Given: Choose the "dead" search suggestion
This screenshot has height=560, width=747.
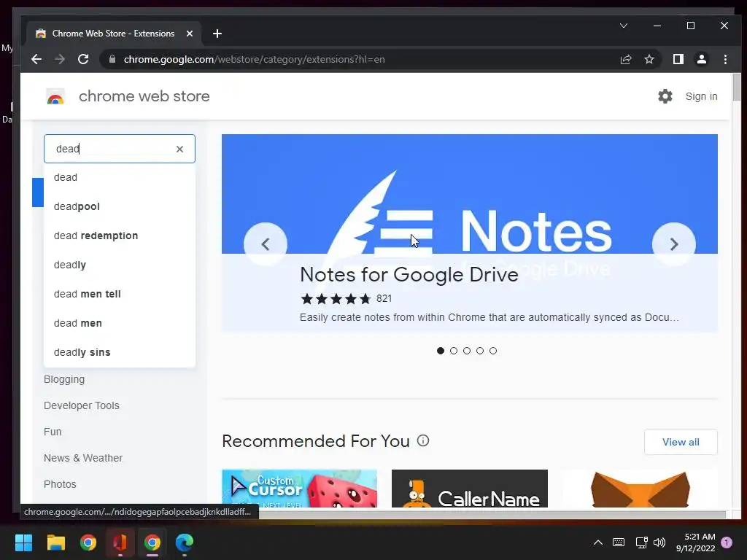Looking at the screenshot, I should tap(120, 178).
